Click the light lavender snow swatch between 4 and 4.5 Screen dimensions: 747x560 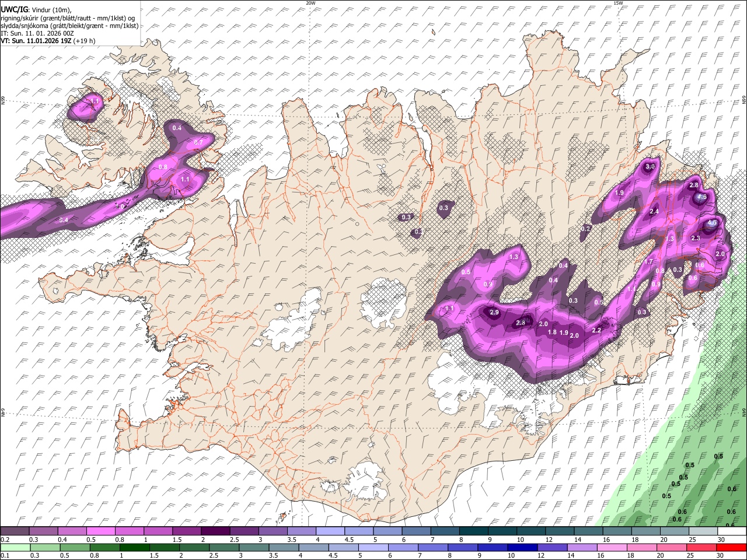point(330,531)
